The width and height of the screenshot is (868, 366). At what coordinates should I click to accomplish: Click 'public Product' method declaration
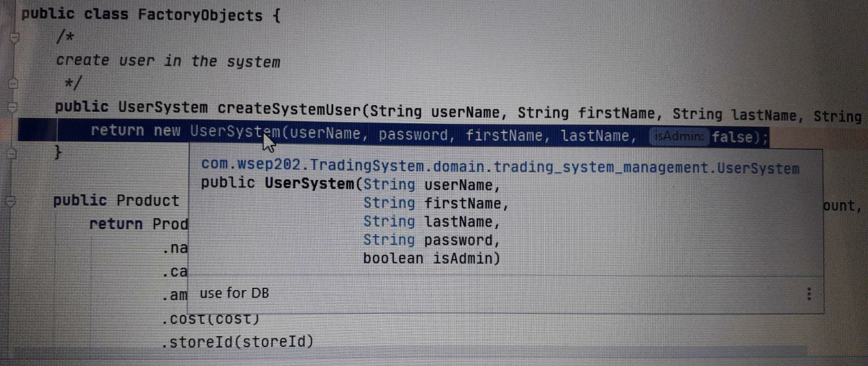pyautogui.click(x=116, y=201)
